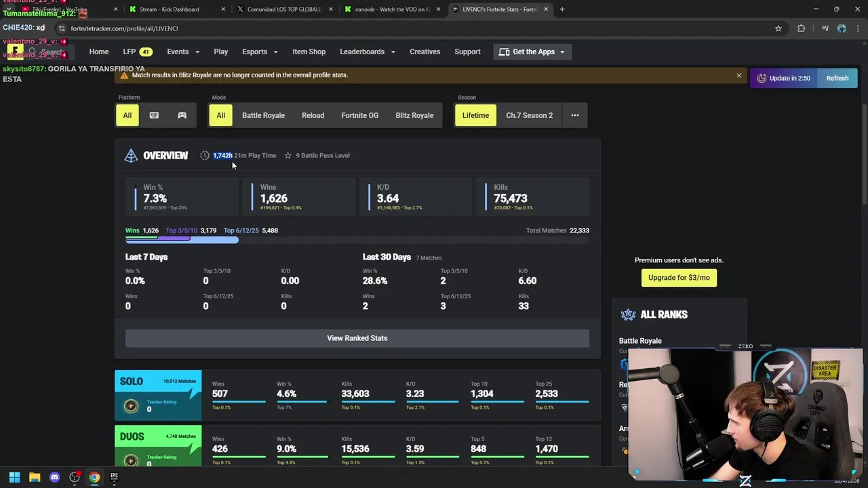This screenshot has width=868, height=488.
Task: Click the warning triangle icon in banner
Action: click(124, 75)
